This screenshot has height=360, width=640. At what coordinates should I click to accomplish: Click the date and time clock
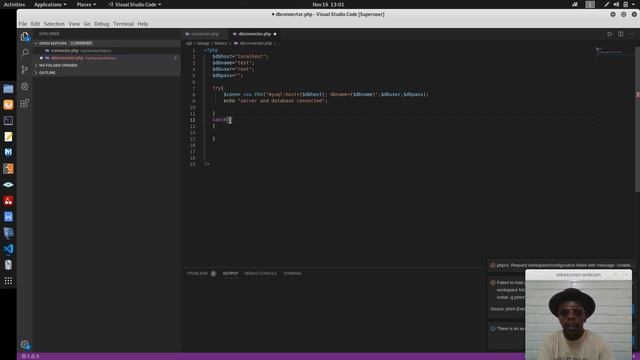pyautogui.click(x=328, y=4)
